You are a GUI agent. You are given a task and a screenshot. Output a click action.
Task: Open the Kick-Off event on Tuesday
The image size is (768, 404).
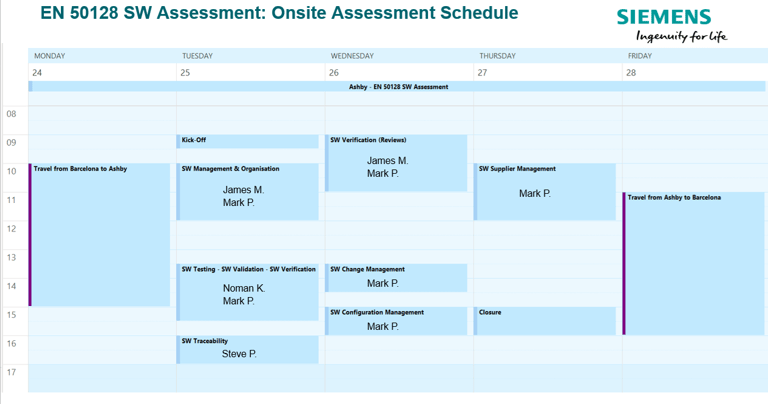(247, 142)
